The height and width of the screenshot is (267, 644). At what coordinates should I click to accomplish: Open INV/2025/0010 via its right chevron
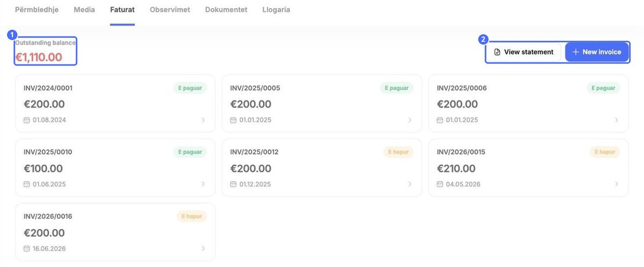coord(203,184)
